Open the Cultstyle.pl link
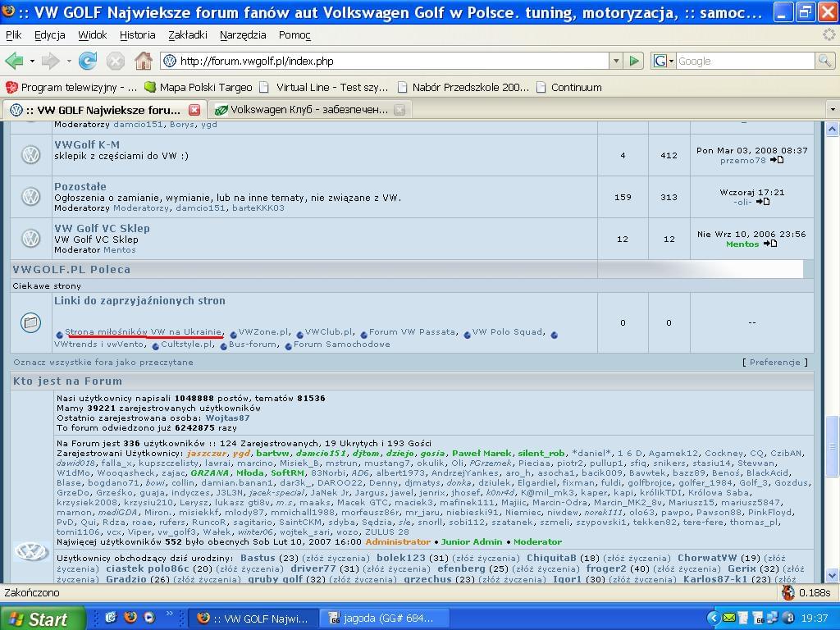 pyautogui.click(x=188, y=345)
